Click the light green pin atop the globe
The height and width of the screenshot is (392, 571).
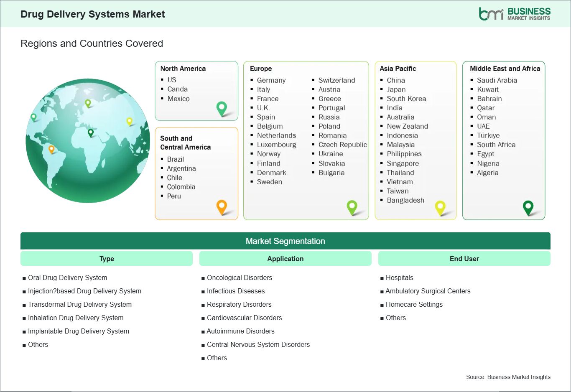88,103
